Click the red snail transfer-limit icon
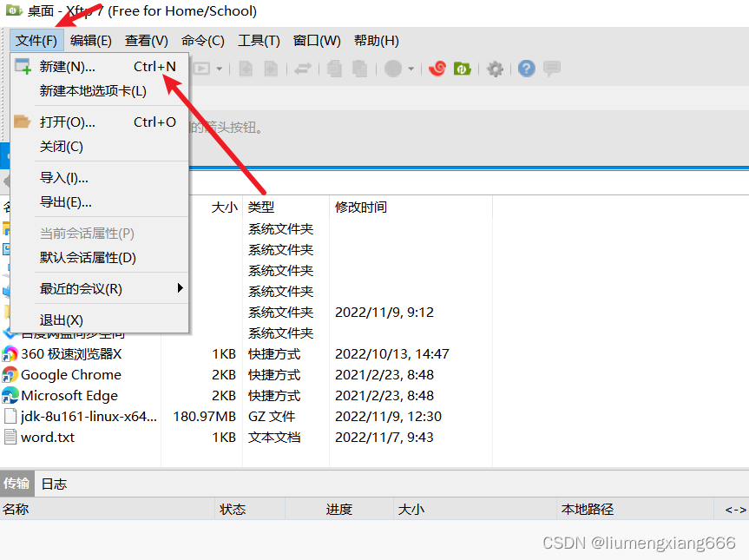Screen dimensions: 749x560 (x=437, y=69)
